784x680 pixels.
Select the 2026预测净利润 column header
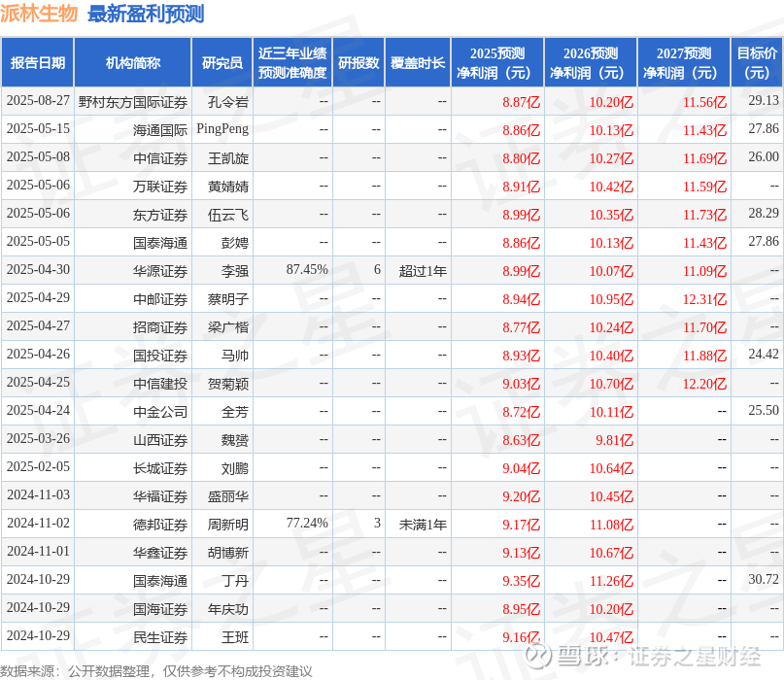(x=591, y=62)
